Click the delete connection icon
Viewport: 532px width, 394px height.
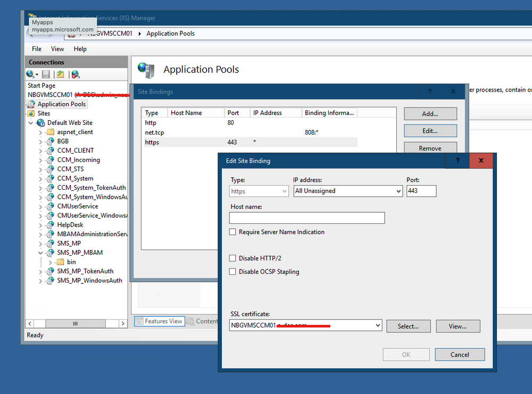click(76, 74)
